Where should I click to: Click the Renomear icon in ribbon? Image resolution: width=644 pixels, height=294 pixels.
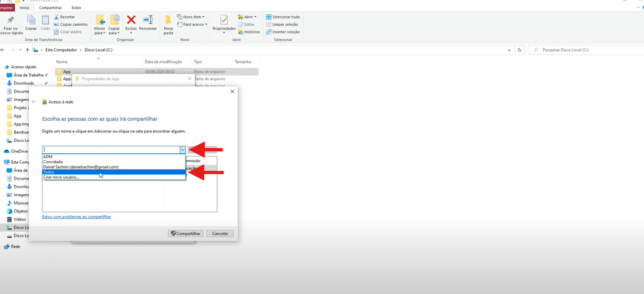(x=148, y=20)
